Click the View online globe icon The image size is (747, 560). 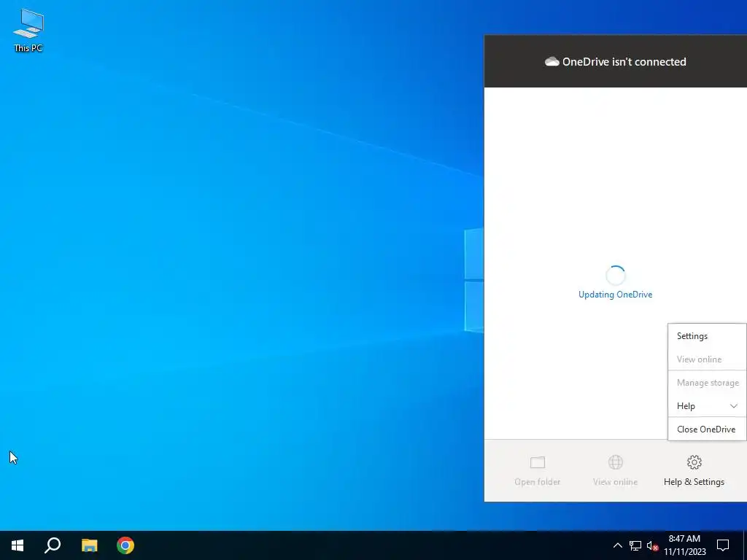point(616,462)
